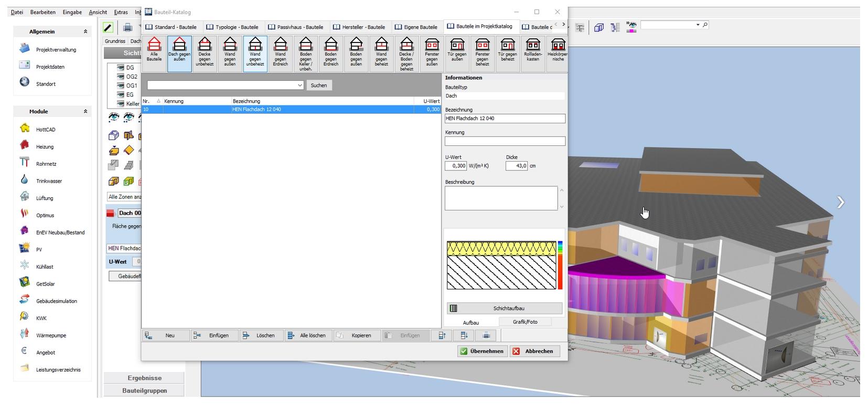Filter by 'Boden gegen Erdreich' icon
Screen dimensions: 868x404
(x=331, y=54)
